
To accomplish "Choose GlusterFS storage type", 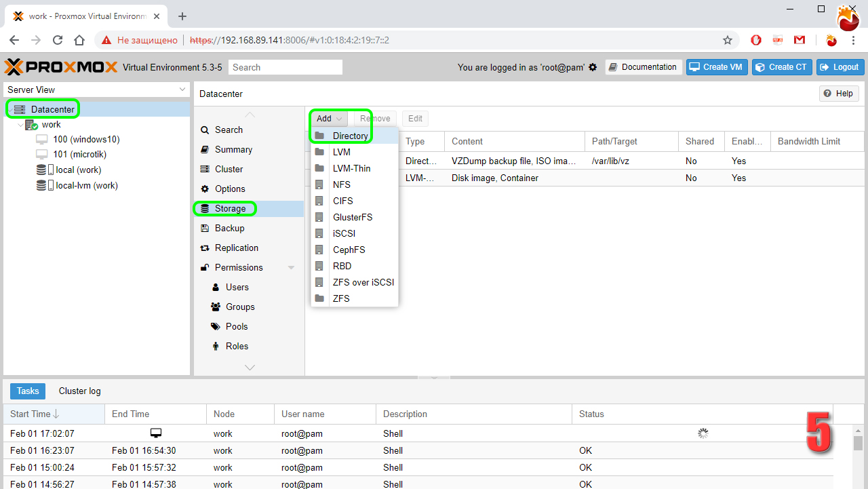I will (355, 217).
